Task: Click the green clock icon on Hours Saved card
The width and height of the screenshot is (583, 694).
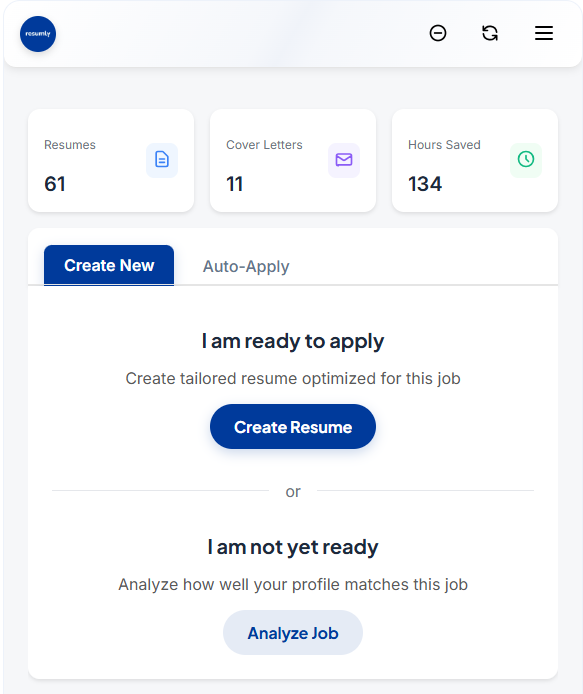Action: (526, 160)
